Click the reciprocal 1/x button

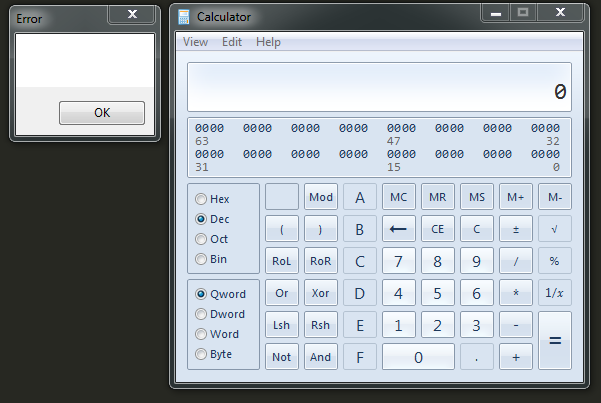coord(555,293)
